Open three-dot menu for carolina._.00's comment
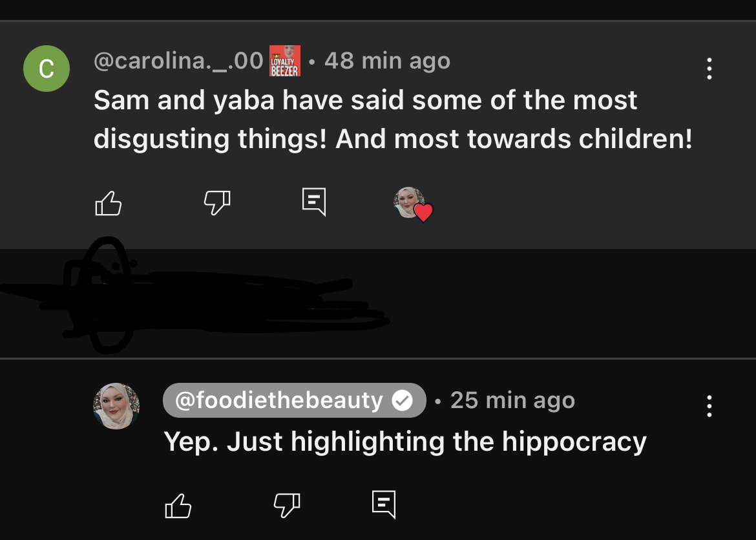The height and width of the screenshot is (540, 756). [x=709, y=69]
